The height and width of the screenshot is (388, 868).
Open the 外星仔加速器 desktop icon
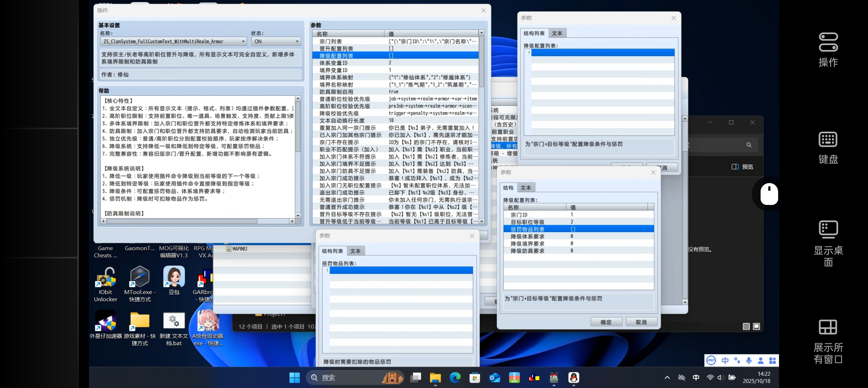click(x=106, y=324)
